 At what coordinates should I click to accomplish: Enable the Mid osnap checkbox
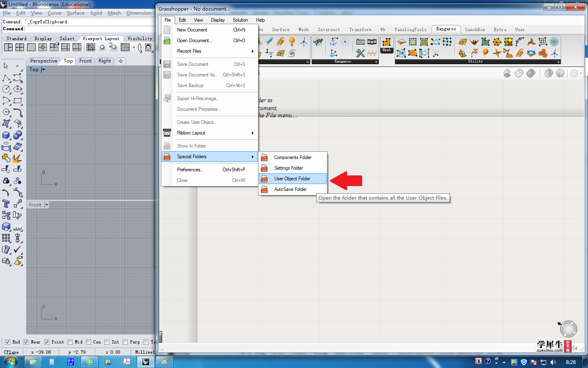point(70,342)
